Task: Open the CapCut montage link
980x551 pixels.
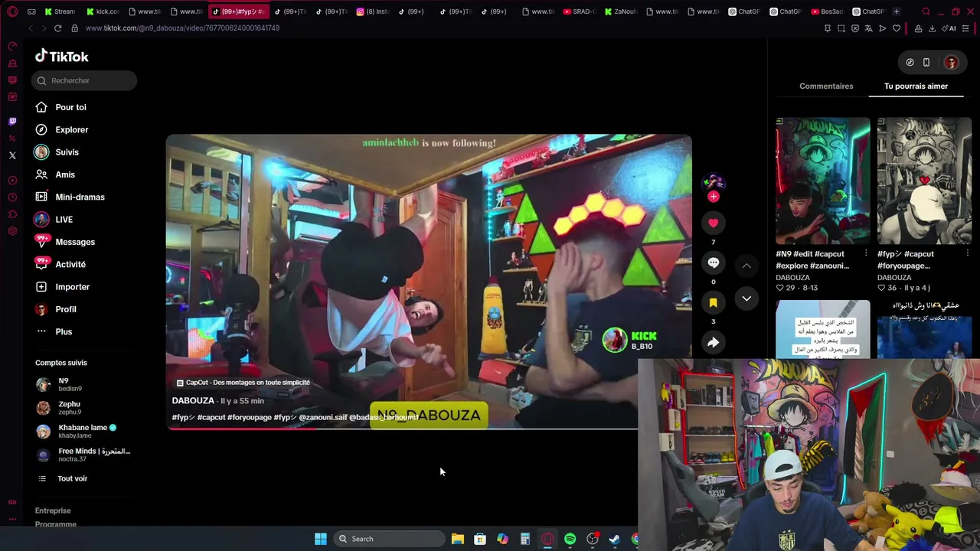Action: coord(243,383)
